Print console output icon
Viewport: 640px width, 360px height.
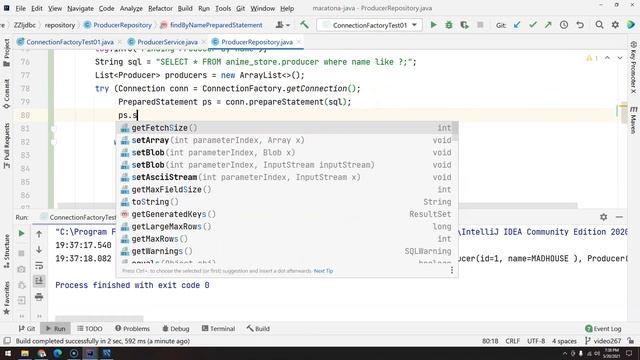(39, 296)
